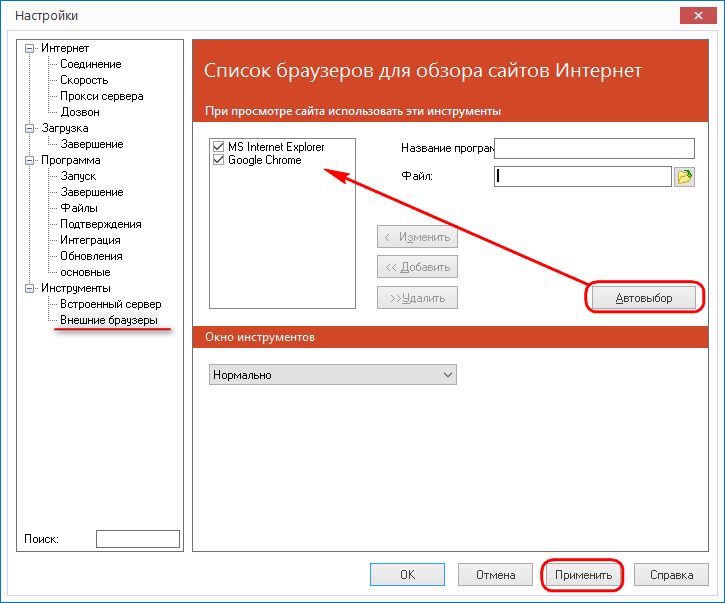The width and height of the screenshot is (725, 603).
Task: Select Соединение in settings tree
Action: click(91, 64)
